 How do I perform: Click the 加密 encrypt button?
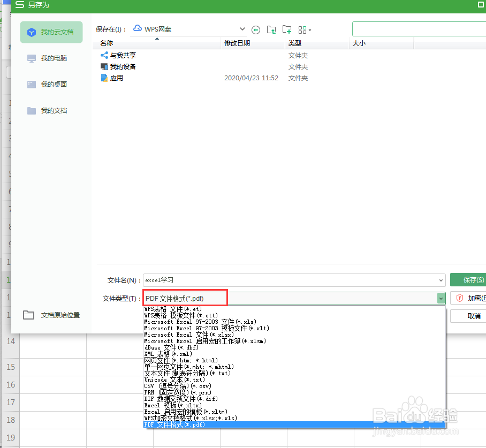pyautogui.click(x=468, y=298)
